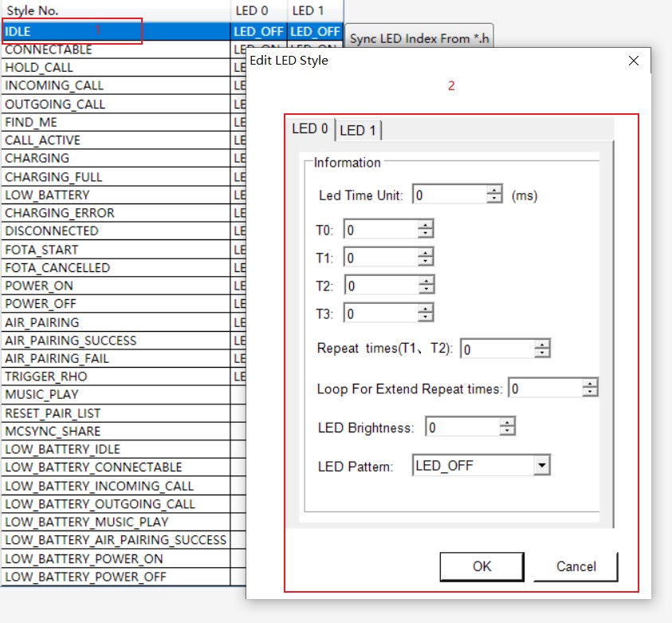
Task: Decrease the T2 spinner value
Action: [426, 290]
